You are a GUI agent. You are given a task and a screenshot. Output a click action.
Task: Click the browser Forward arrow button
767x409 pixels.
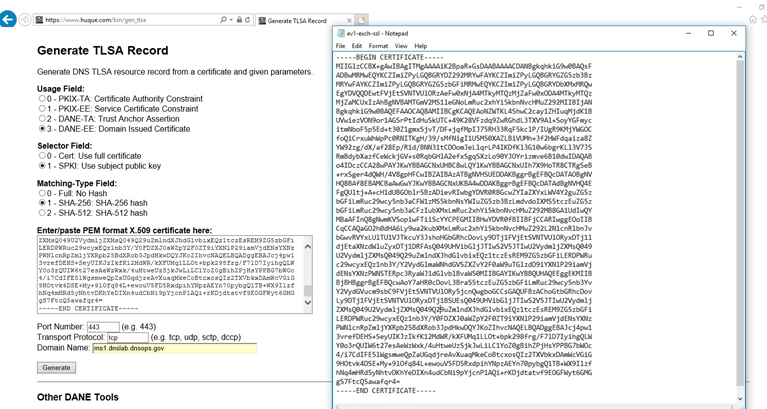tap(26, 19)
